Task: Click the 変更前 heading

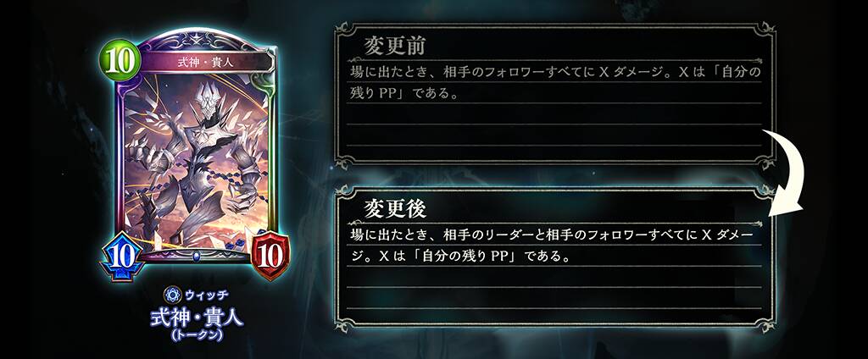Action: click(394, 47)
